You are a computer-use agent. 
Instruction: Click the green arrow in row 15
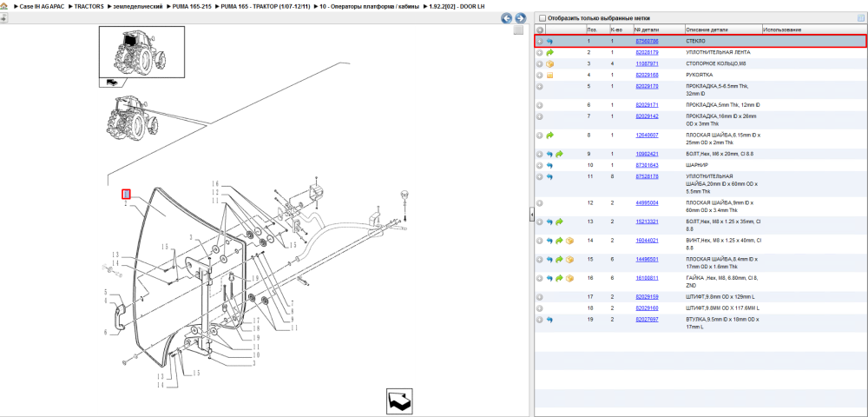pos(559,259)
